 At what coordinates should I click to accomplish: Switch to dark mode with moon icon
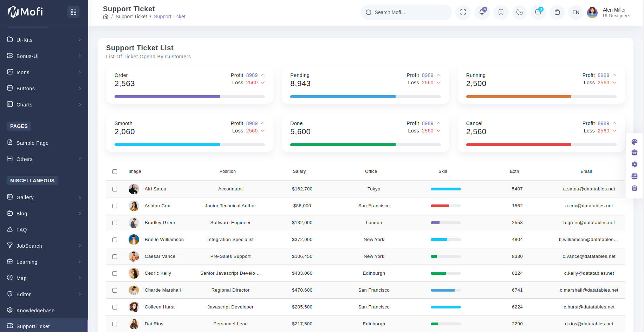[519, 12]
